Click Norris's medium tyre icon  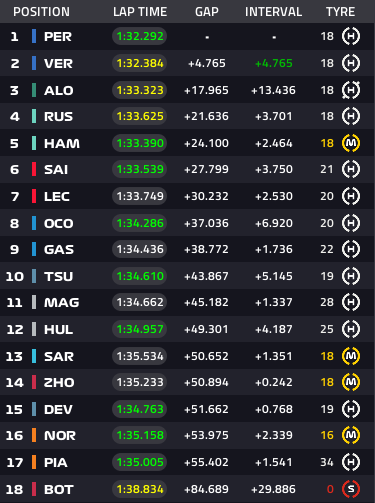[351, 435]
